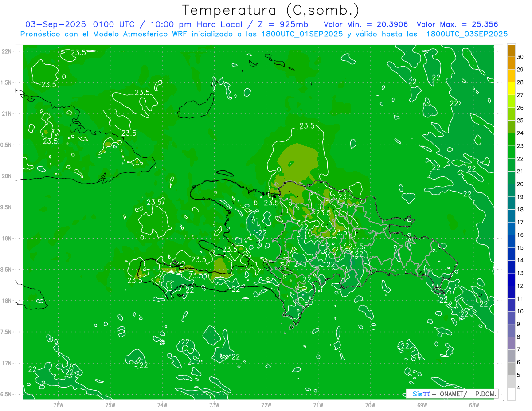Click the dark blue colorbar segment between 12 and 13
Screen dimensions: 532x411
click(511, 280)
